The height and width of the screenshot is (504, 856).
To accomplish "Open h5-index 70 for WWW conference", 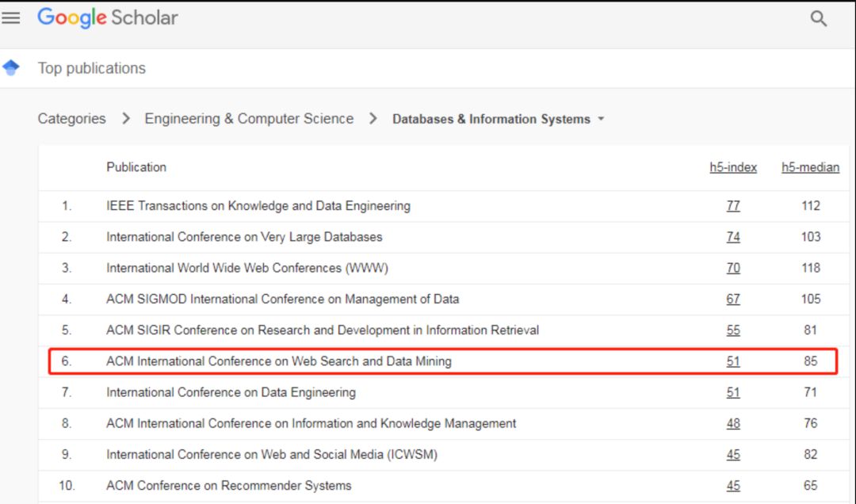I will click(733, 268).
